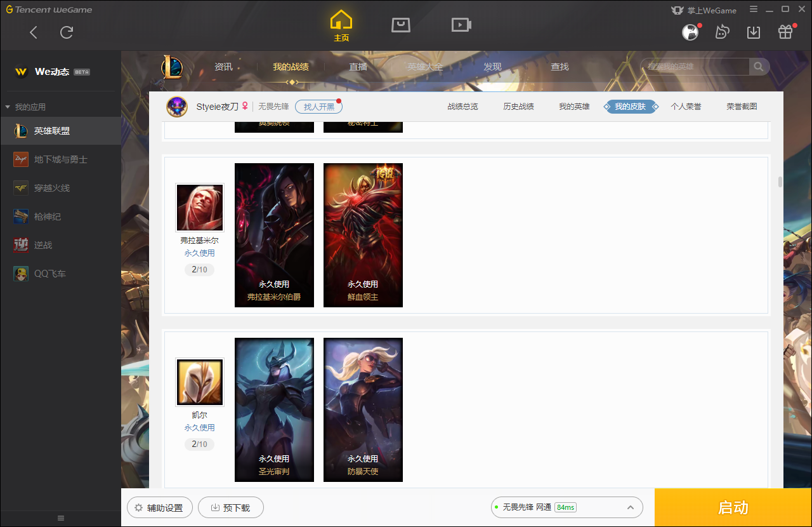
Task: Open the 直播 tab
Action: point(358,67)
